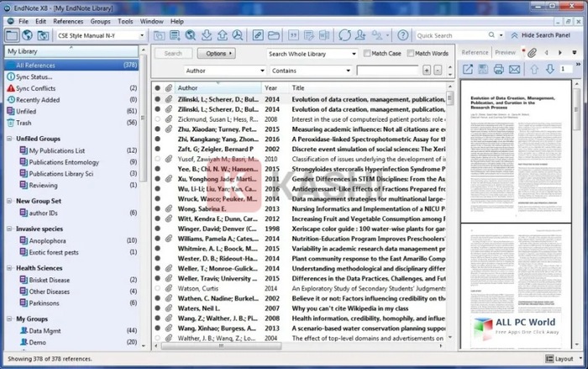Click the Open Link icon in toolbar
The height and width of the screenshot is (369, 588).
point(258,35)
